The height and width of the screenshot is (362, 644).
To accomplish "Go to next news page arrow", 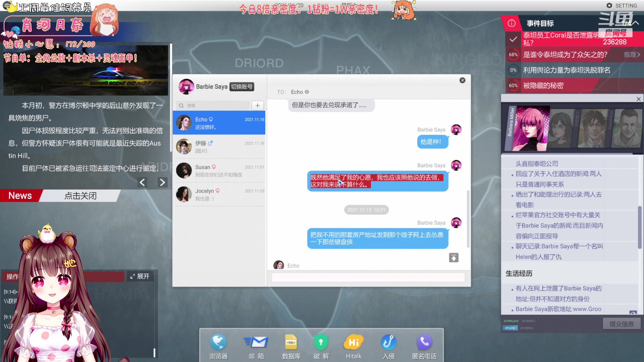I will coord(162,182).
